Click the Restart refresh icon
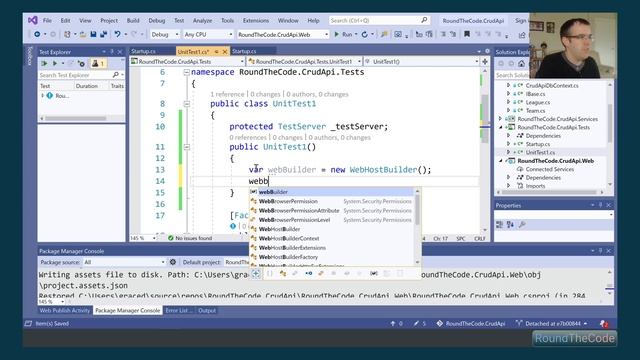Image resolution: width=640 pixels, height=360 pixels. pyautogui.click(x=364, y=34)
